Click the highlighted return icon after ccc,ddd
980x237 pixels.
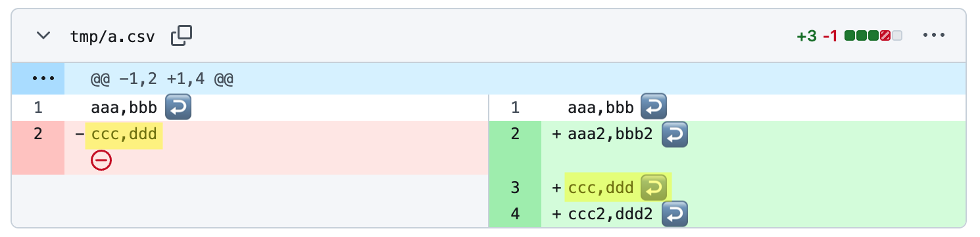coord(654,188)
